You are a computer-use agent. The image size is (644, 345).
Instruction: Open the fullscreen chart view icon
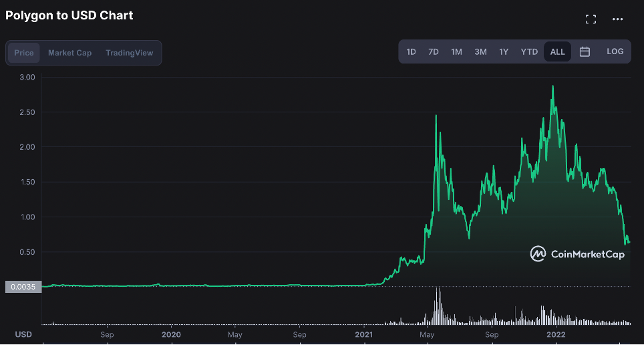pos(591,19)
